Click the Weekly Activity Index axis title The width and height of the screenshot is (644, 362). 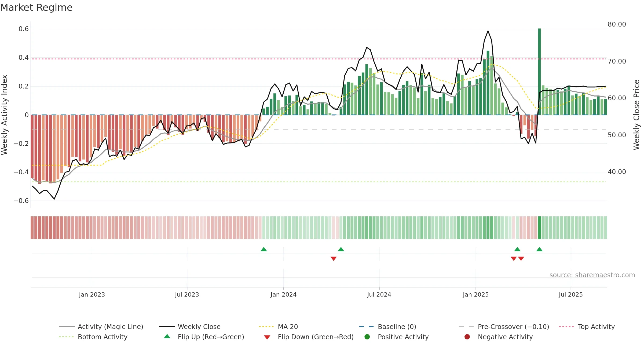click(4, 115)
